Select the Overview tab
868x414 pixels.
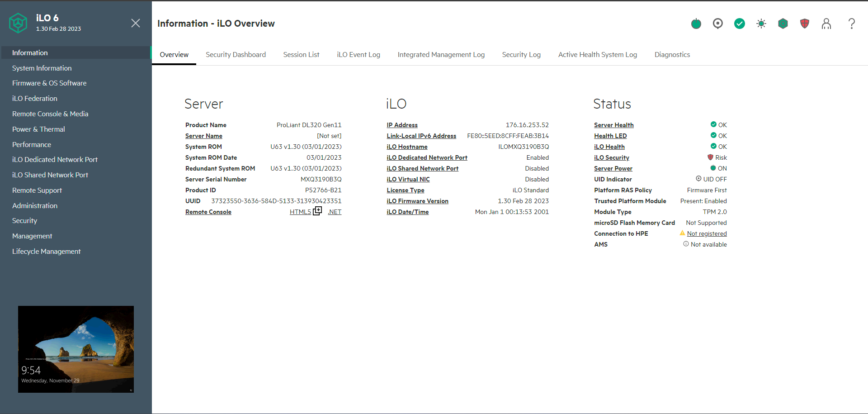tap(174, 55)
